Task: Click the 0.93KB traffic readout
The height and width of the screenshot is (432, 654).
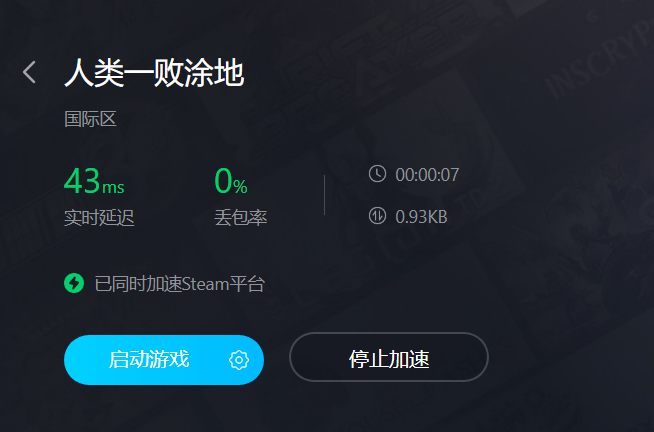Action: pyautogui.click(x=421, y=217)
